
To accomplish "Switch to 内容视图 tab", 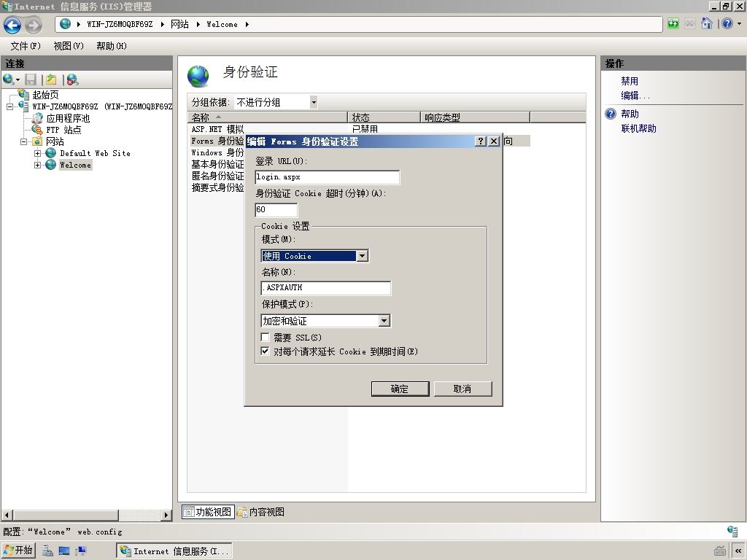I will coord(261,512).
